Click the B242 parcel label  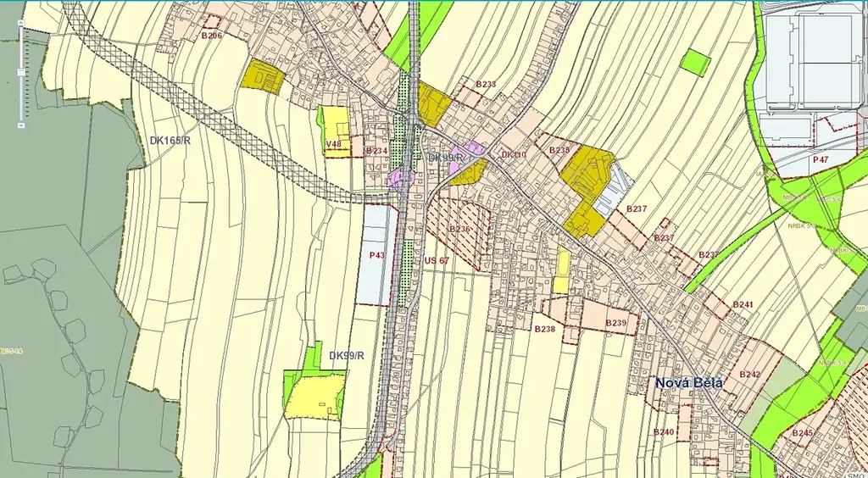pos(750,374)
